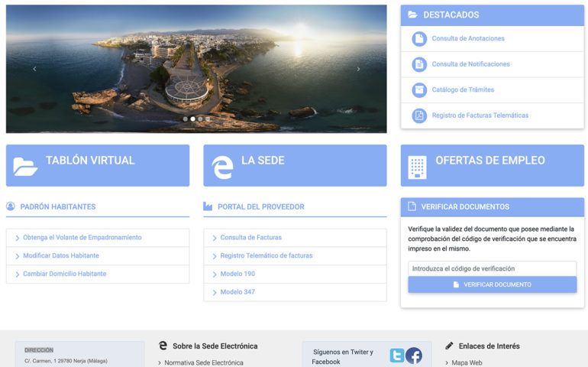Click the Verificar Documentos panel heading

pyautogui.click(x=465, y=206)
